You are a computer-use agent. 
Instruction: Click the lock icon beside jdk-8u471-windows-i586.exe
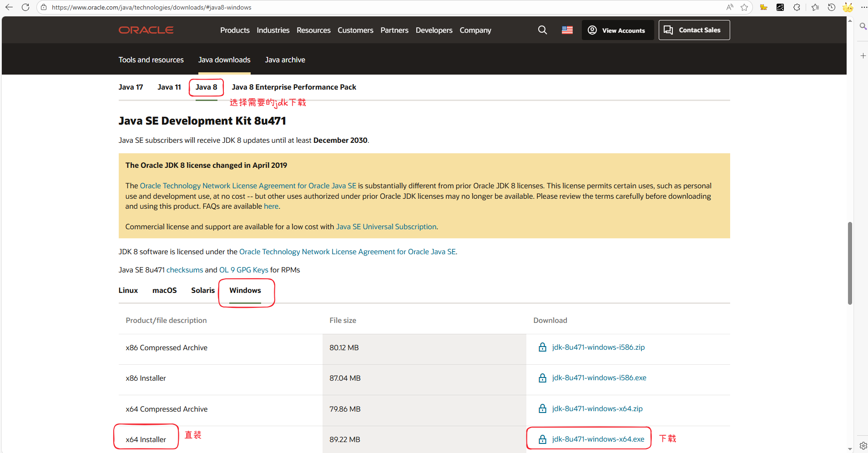point(542,378)
